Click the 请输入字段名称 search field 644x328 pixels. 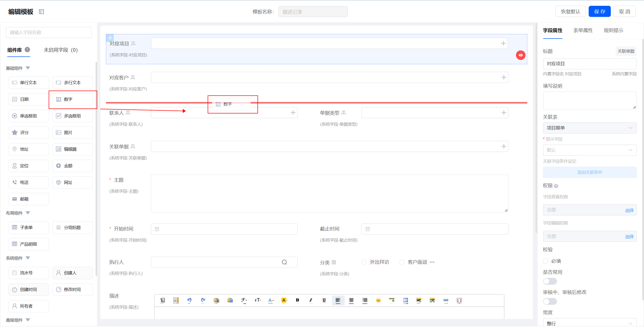pyautogui.click(x=49, y=32)
